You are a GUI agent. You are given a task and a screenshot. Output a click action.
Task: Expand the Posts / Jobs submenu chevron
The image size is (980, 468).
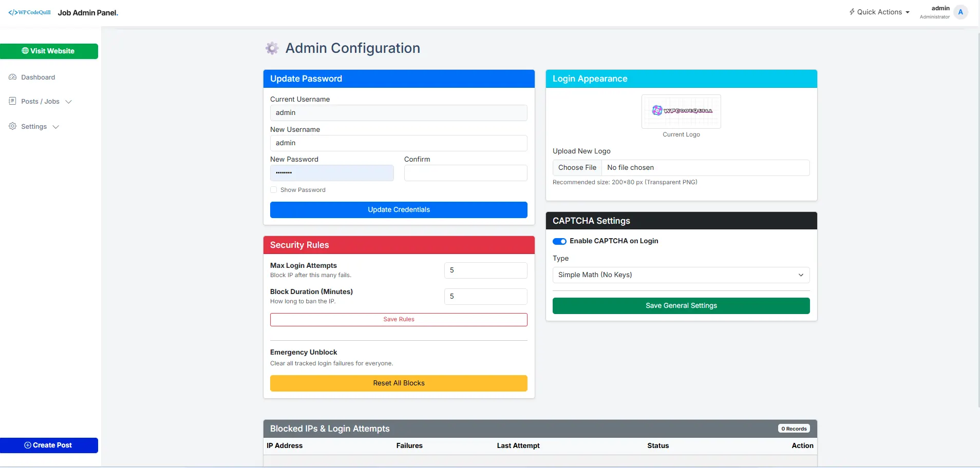[68, 102]
